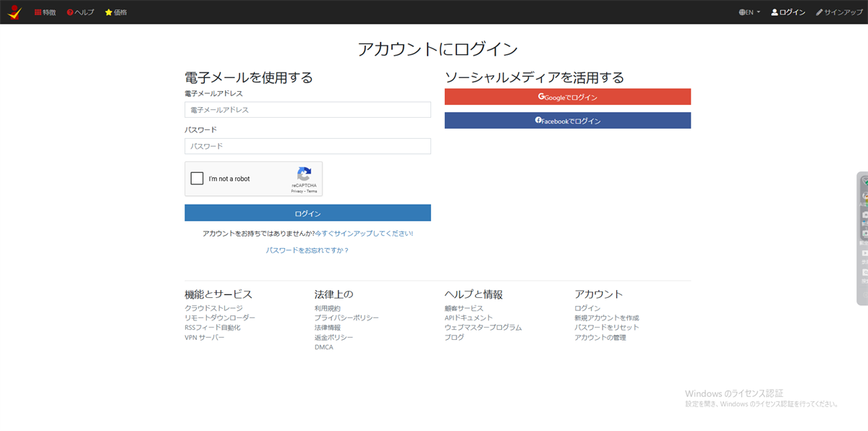
Task: Open the 顧客サービス footer link
Action: (464, 308)
